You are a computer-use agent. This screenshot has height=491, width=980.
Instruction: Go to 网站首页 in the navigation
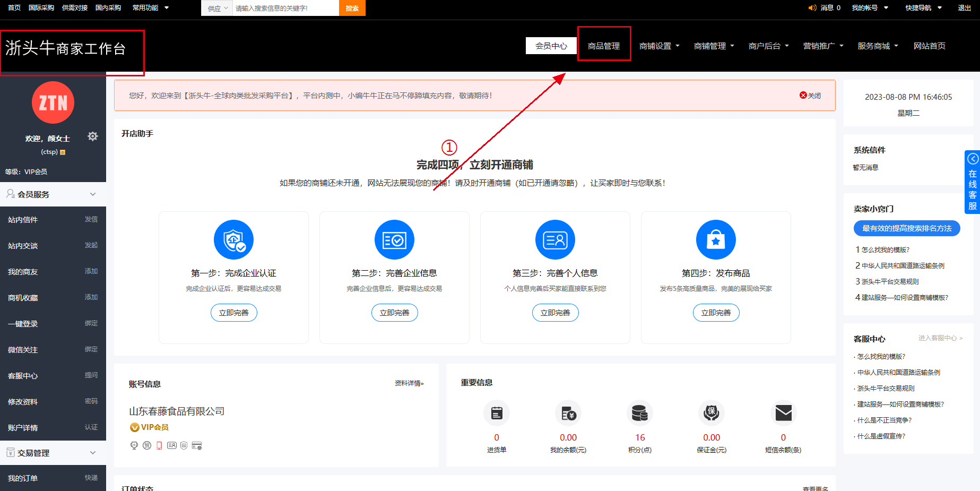929,46
